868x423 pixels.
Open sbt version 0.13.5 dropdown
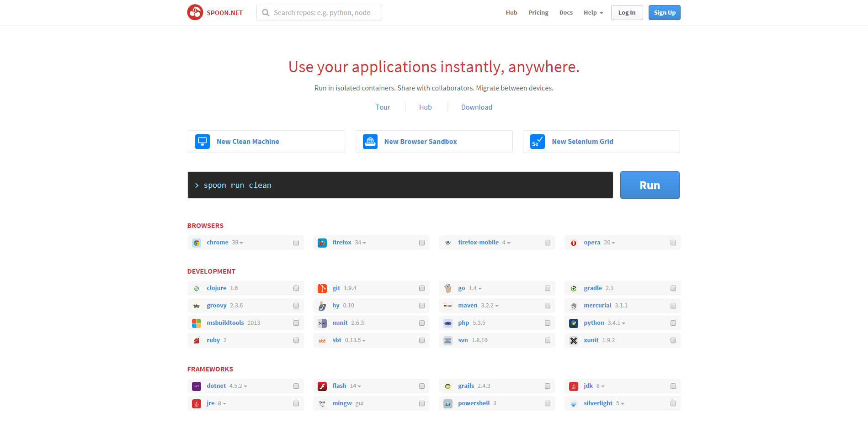pos(356,340)
